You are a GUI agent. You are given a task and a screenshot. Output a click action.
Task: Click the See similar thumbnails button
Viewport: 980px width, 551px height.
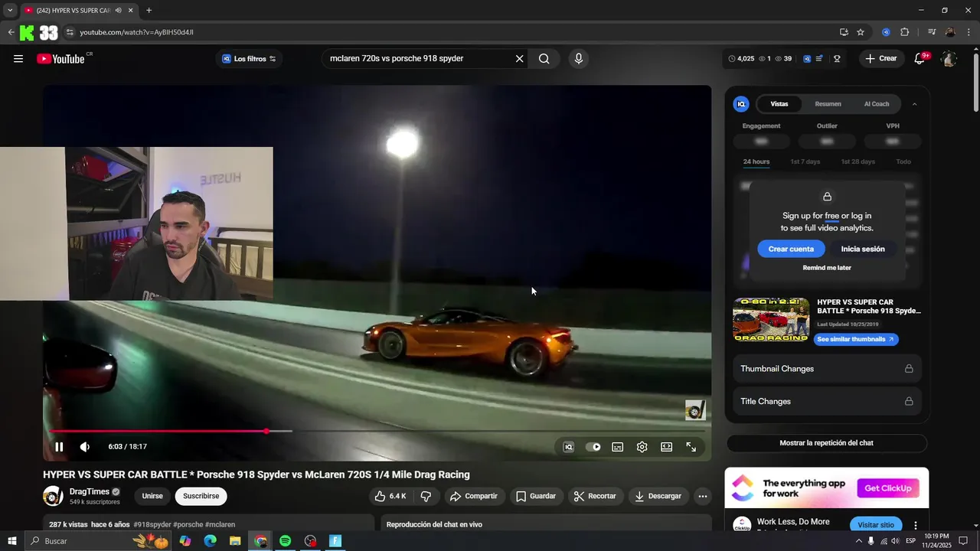pos(856,339)
